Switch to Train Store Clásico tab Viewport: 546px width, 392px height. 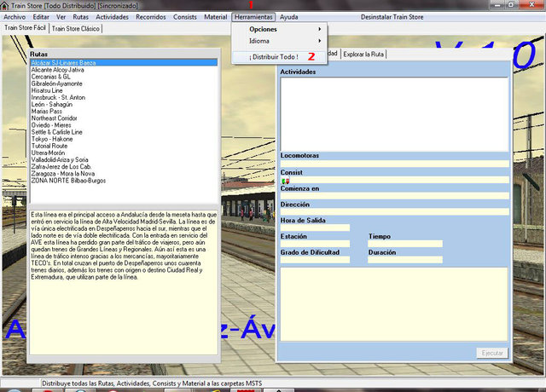[x=78, y=28]
